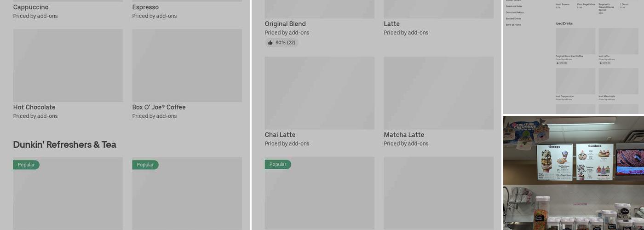Viewport: 644px width, 230px height.
Task: Click the first Popular badge under Refreshers
Action: (x=26, y=165)
